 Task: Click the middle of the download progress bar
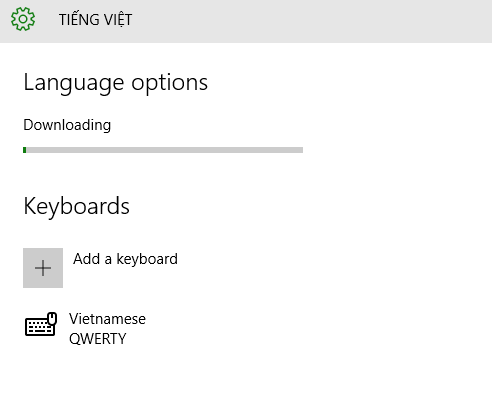163,150
